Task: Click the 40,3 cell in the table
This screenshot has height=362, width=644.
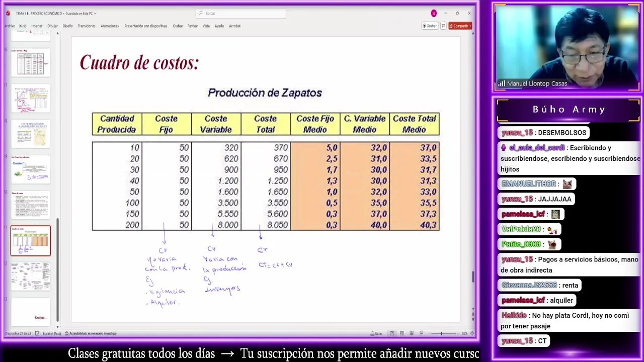Action: (428, 225)
